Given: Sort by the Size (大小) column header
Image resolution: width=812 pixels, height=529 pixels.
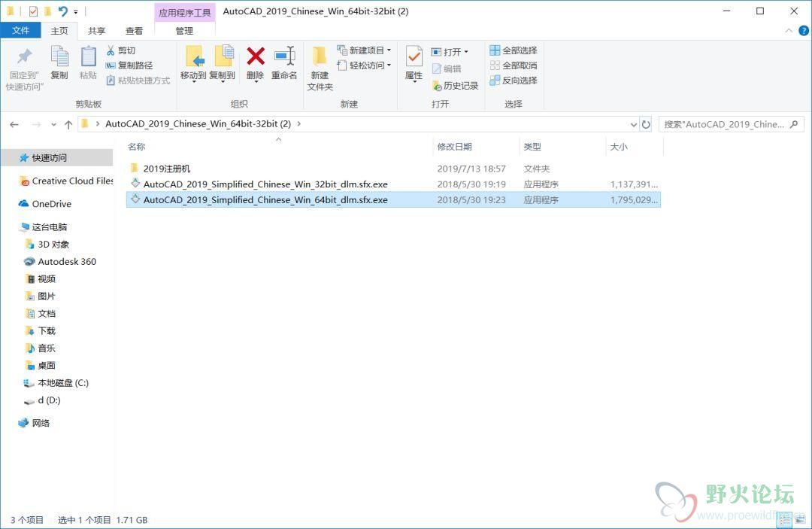Looking at the screenshot, I should click(618, 147).
